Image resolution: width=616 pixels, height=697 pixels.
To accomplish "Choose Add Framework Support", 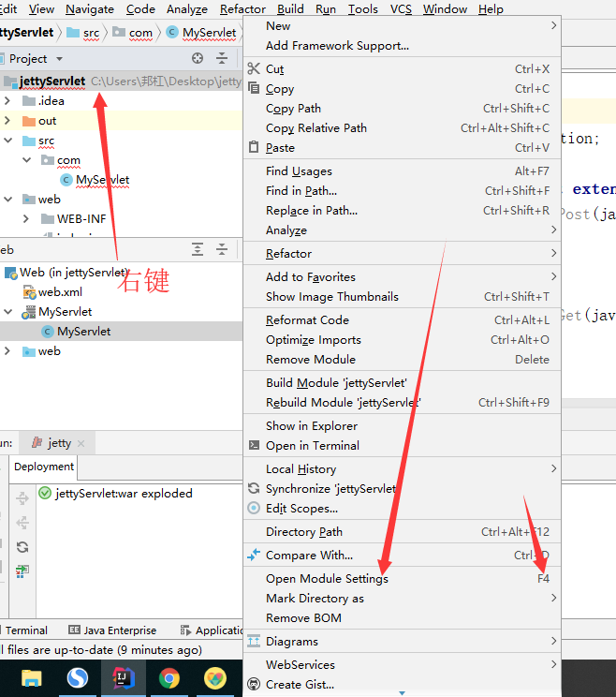I will tap(402, 45).
